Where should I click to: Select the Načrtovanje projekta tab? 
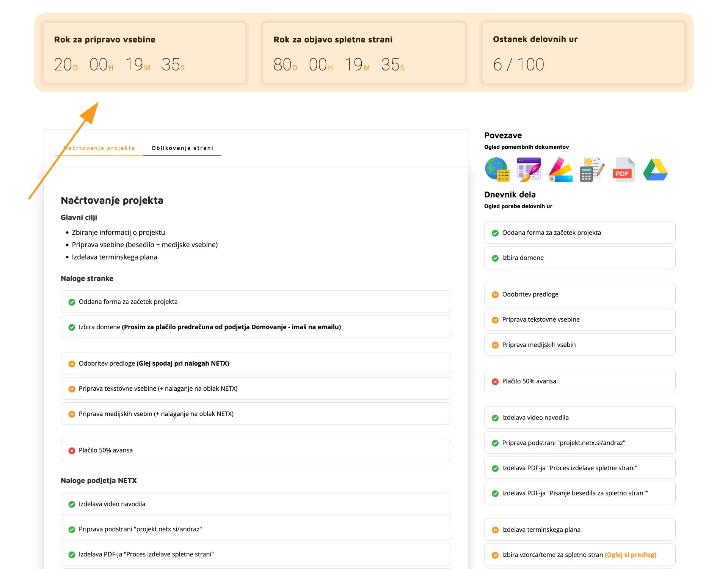click(x=99, y=148)
